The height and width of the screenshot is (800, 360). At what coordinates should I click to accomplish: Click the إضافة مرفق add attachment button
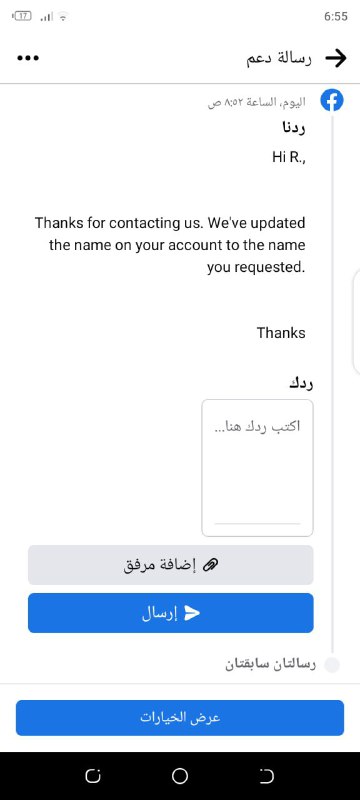[171, 565]
